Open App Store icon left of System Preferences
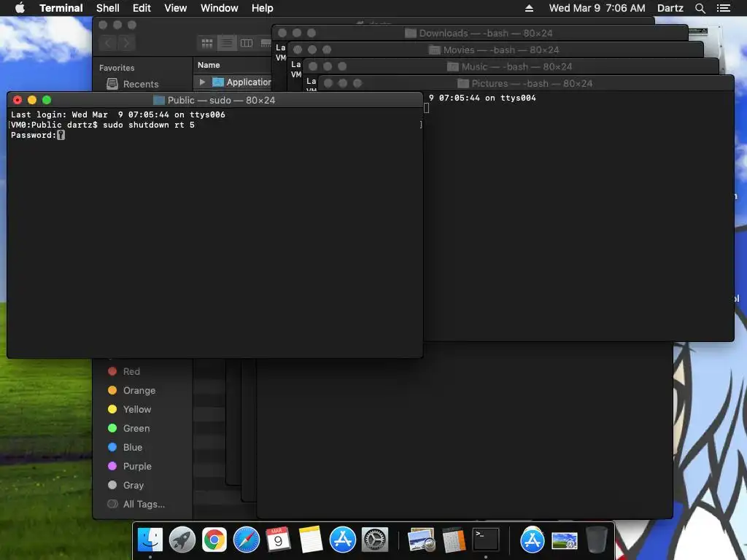This screenshot has width=747, height=560. 343,540
